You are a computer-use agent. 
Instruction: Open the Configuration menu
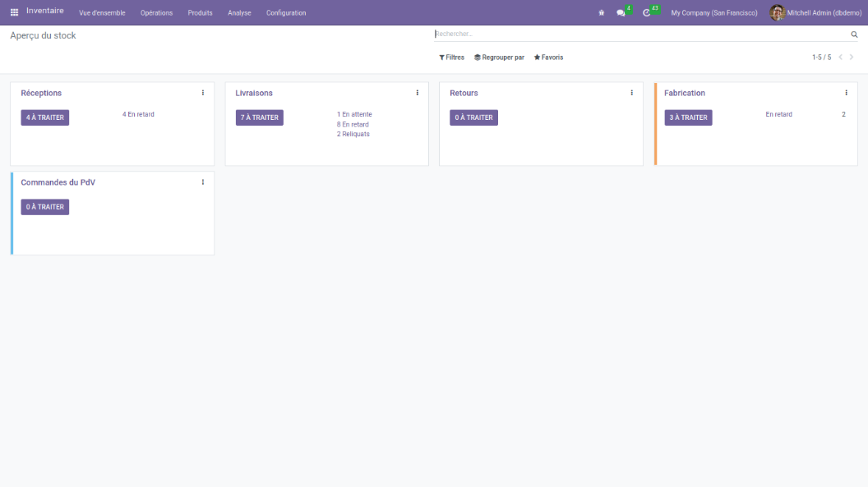pyautogui.click(x=286, y=13)
